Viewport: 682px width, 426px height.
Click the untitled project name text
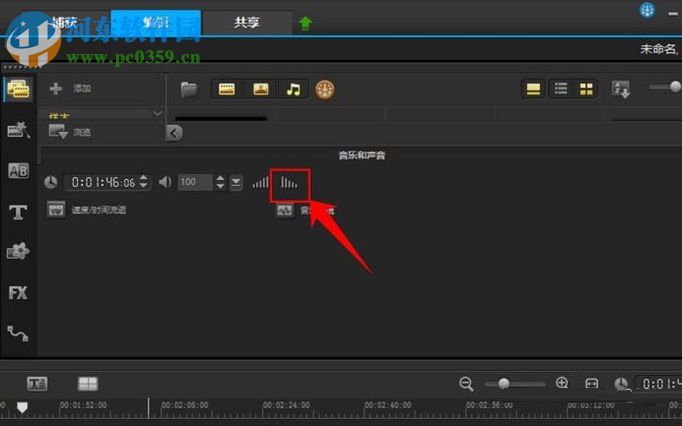(x=659, y=49)
